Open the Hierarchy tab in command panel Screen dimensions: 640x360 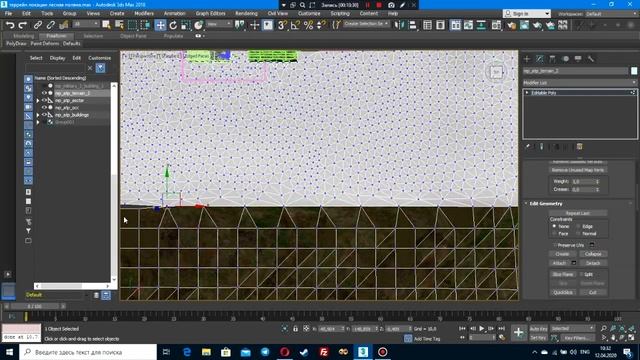click(552, 59)
